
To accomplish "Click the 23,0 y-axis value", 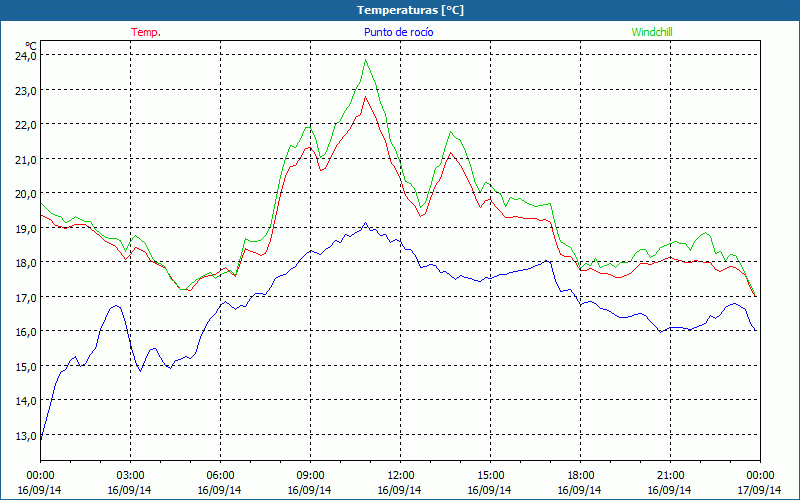I will click(26, 90).
